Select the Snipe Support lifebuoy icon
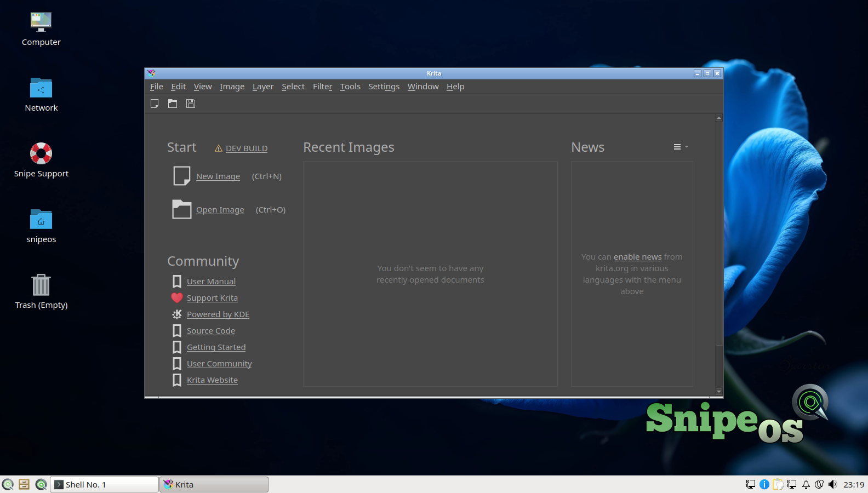This screenshot has width=868, height=493. click(x=41, y=160)
